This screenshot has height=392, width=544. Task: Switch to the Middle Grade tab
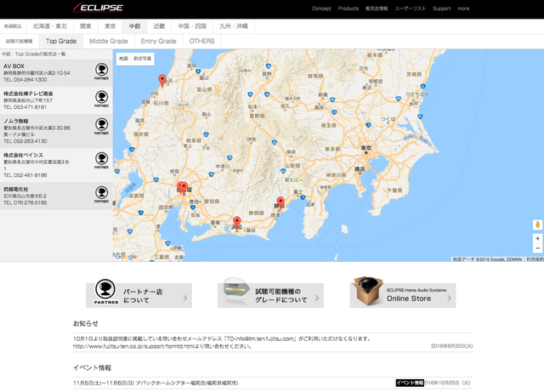(109, 42)
